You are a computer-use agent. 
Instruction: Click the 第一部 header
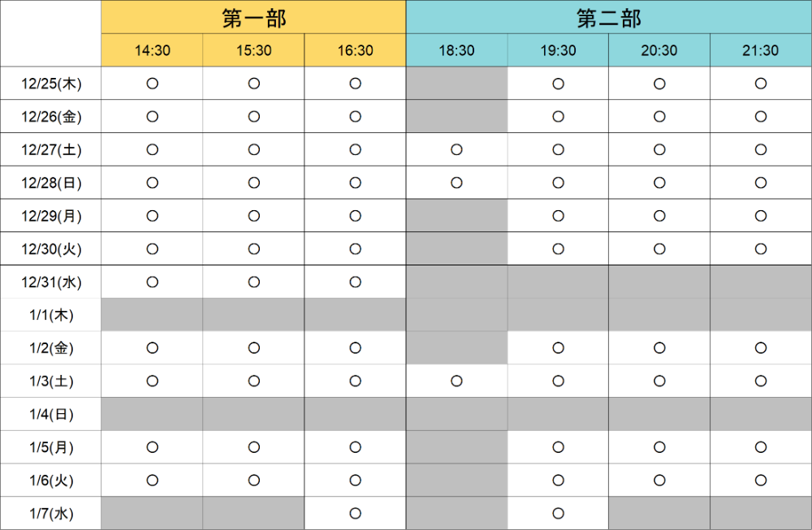pyautogui.click(x=253, y=18)
